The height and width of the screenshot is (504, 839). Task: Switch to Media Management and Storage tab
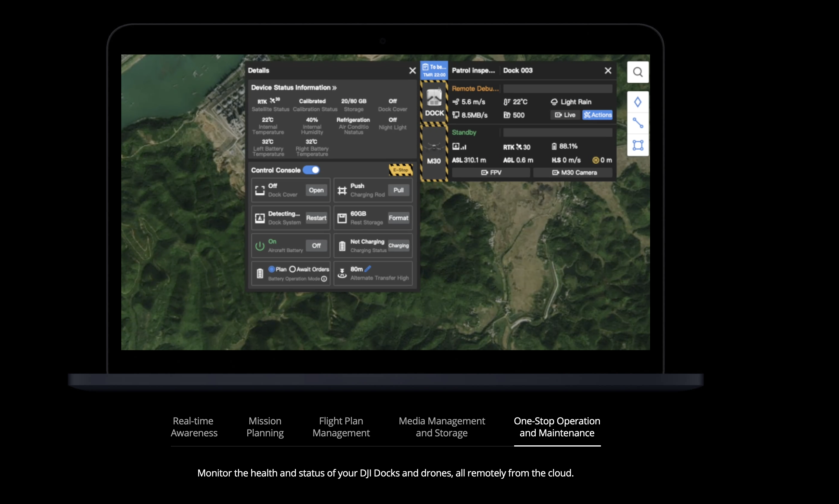coord(442,426)
